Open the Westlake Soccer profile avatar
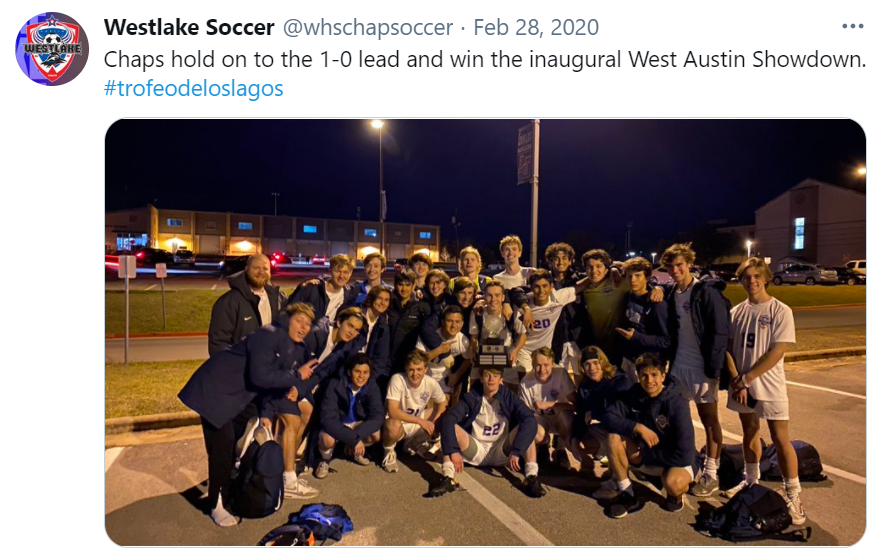The height and width of the screenshot is (554, 877). [x=52, y=49]
